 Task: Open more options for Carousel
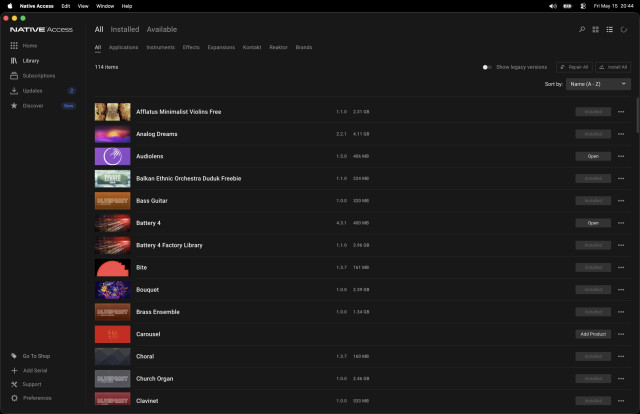point(621,334)
